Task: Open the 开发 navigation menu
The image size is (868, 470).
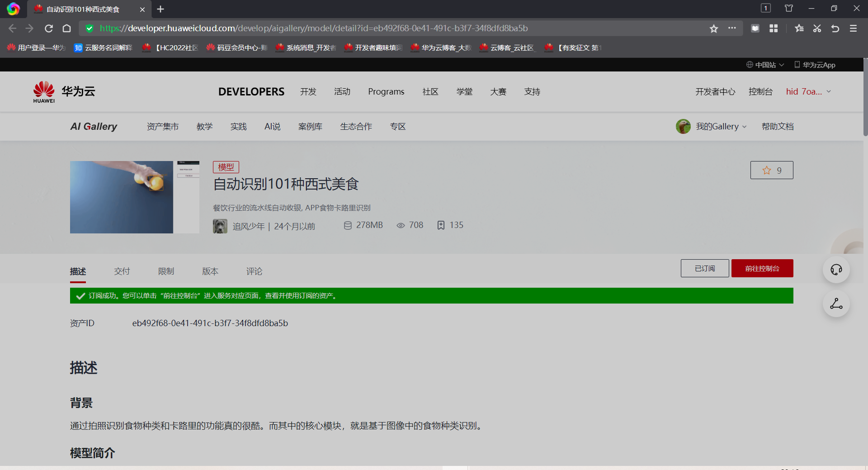Action: click(308, 92)
